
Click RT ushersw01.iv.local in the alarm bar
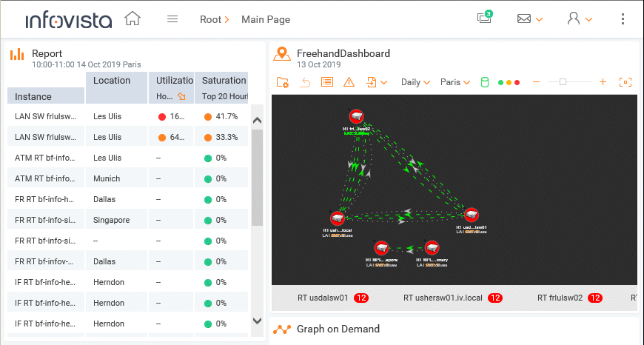pyautogui.click(x=443, y=298)
